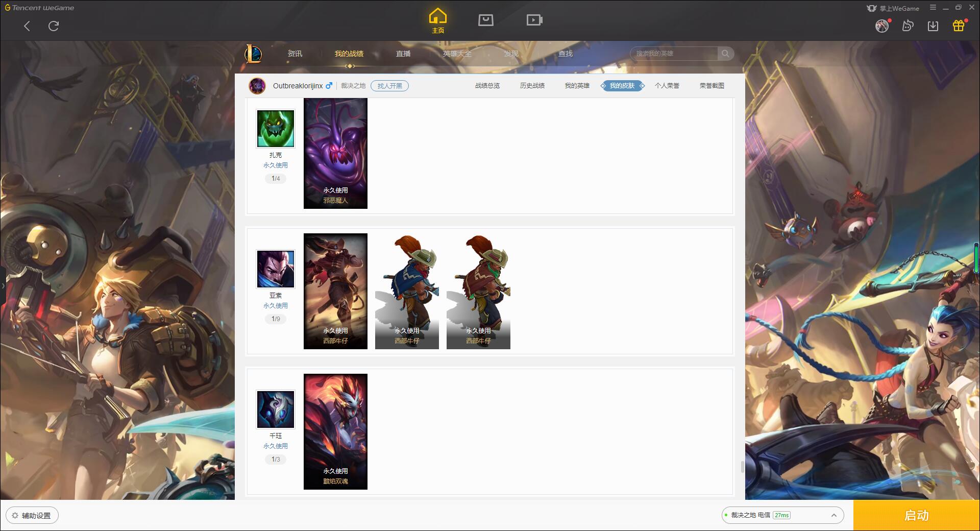Open the user avatar in top-right bar
The width and height of the screenshot is (980, 531).
click(882, 26)
